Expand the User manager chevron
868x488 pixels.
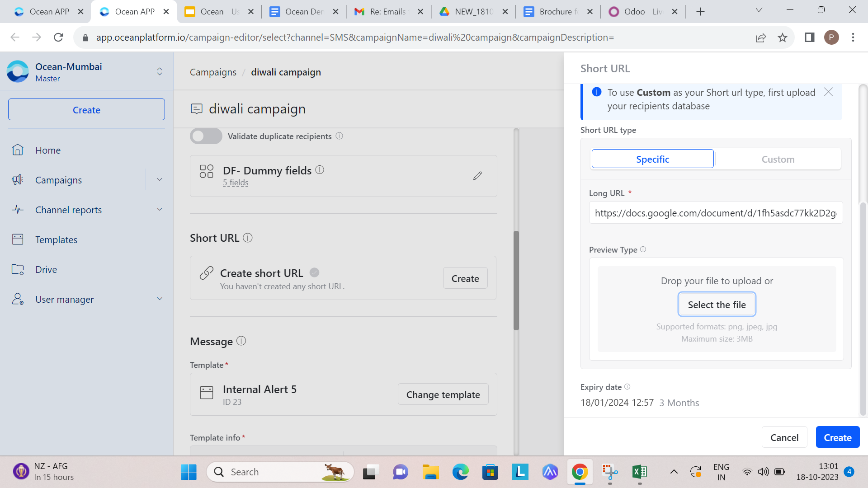160,299
